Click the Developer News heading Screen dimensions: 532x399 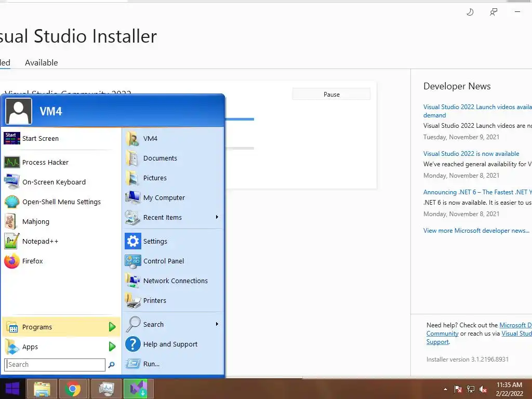[457, 86]
